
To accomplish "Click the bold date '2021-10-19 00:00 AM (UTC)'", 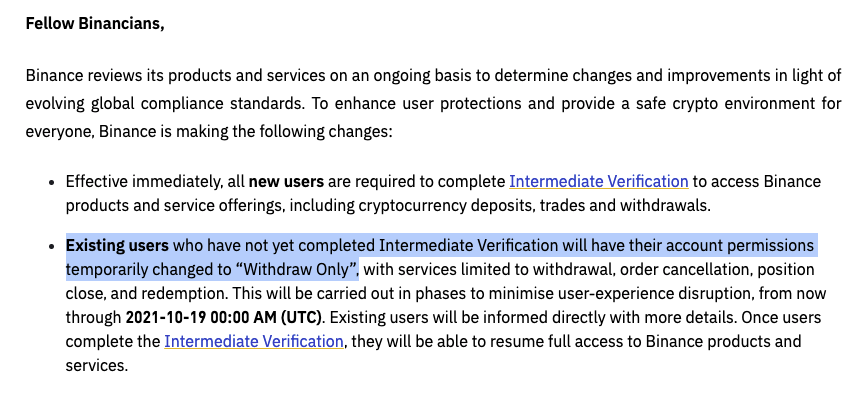I will [x=225, y=317].
